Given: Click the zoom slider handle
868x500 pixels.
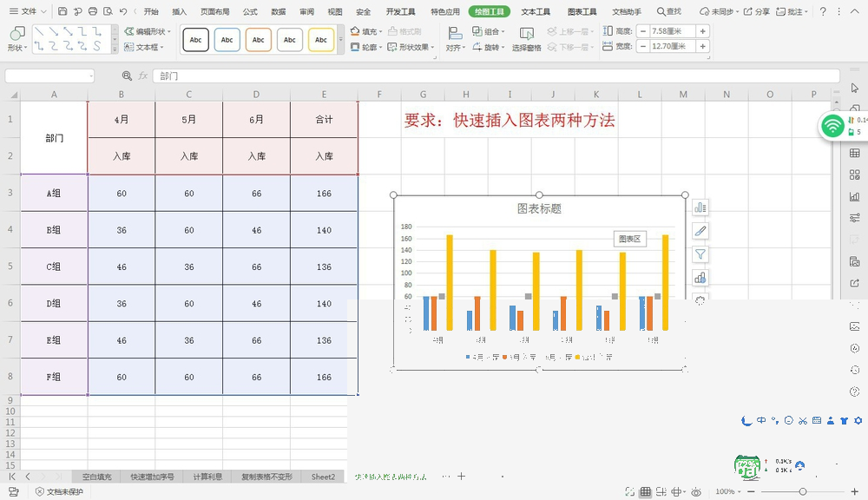Looking at the screenshot, I should pos(803,491).
